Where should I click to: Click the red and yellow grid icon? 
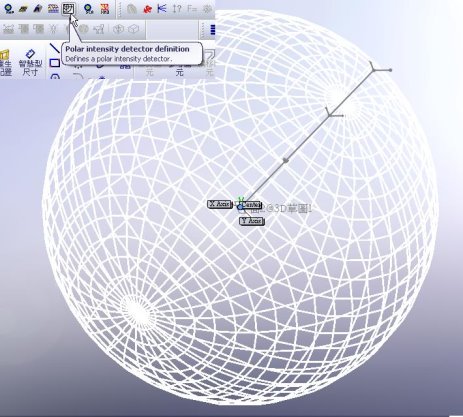point(105,9)
